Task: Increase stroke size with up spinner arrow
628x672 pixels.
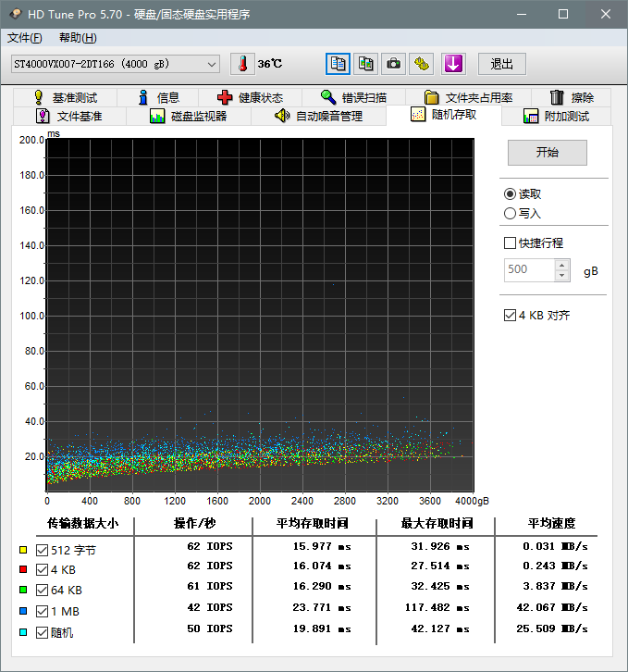Action: (x=562, y=266)
